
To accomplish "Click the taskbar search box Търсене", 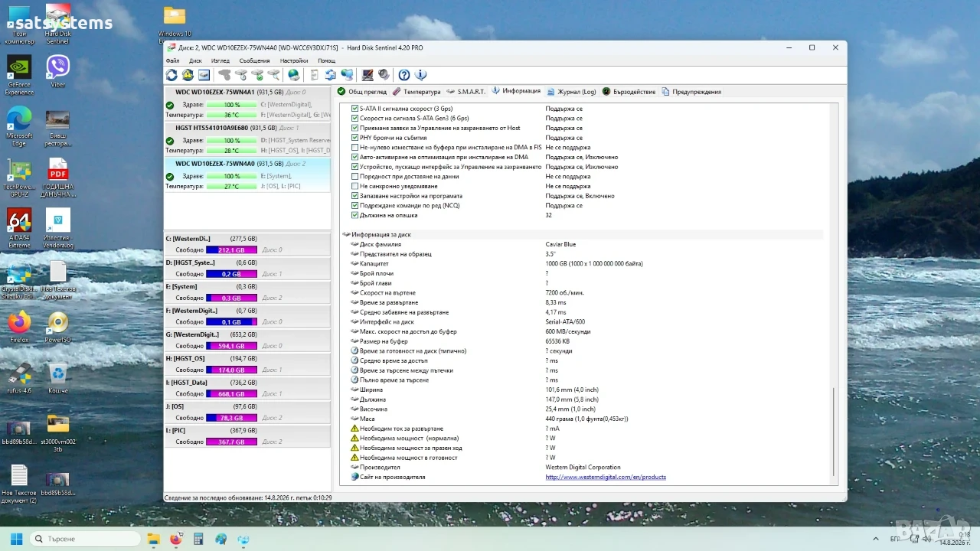I will 85,539.
